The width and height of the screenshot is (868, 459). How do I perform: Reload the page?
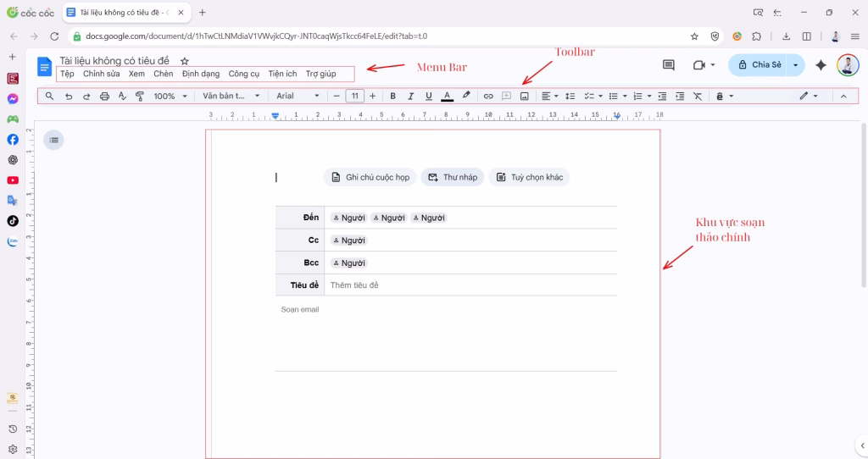54,36
